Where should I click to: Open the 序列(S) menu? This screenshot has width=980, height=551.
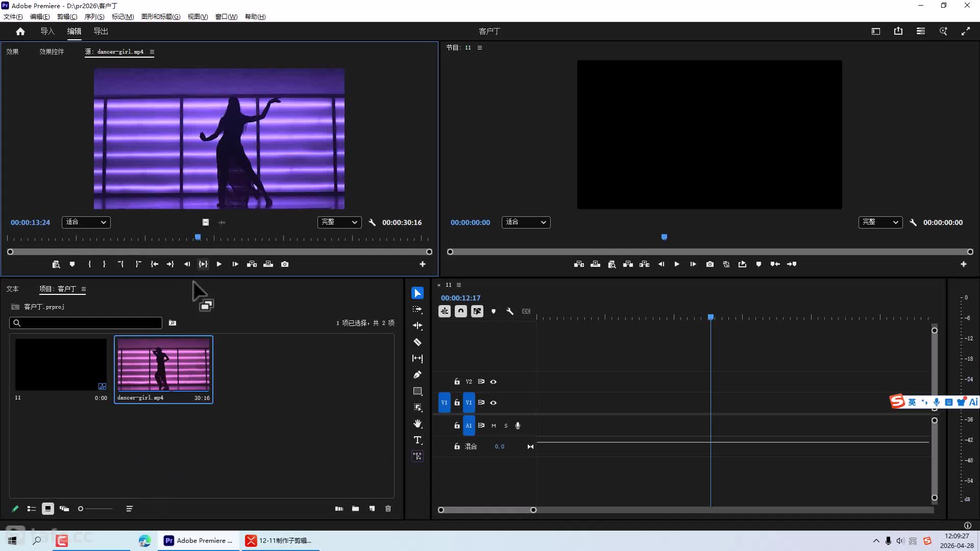coord(94,16)
